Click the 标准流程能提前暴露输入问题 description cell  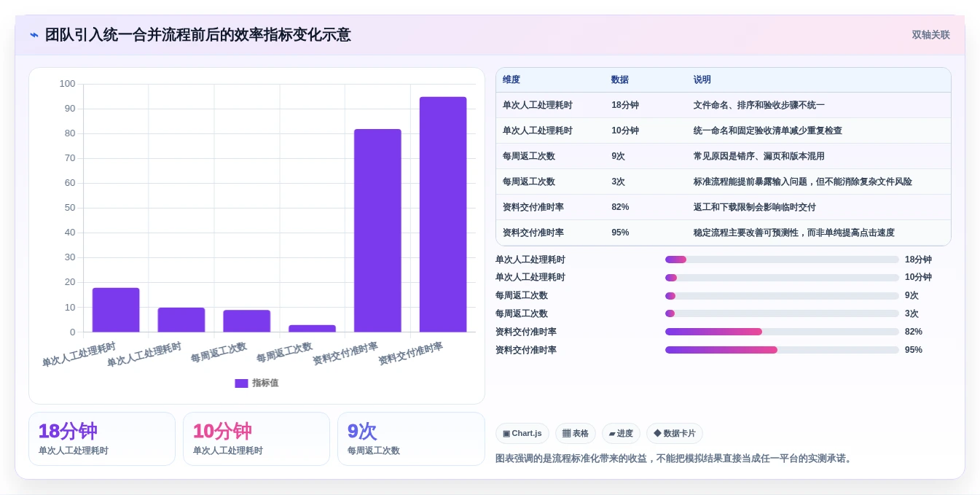tap(803, 182)
